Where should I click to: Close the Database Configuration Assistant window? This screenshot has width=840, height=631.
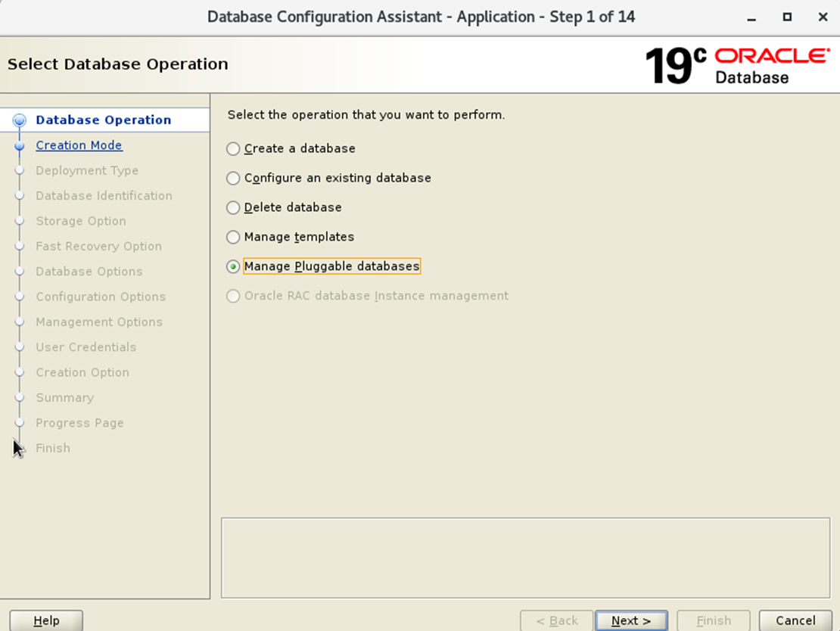[x=823, y=17]
